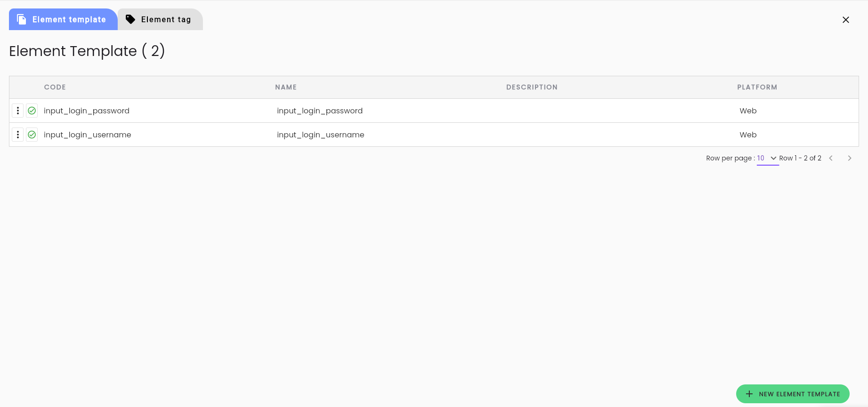Click the document icon on Element template tab
Screen dimensions: 868x407
tap(22, 19)
